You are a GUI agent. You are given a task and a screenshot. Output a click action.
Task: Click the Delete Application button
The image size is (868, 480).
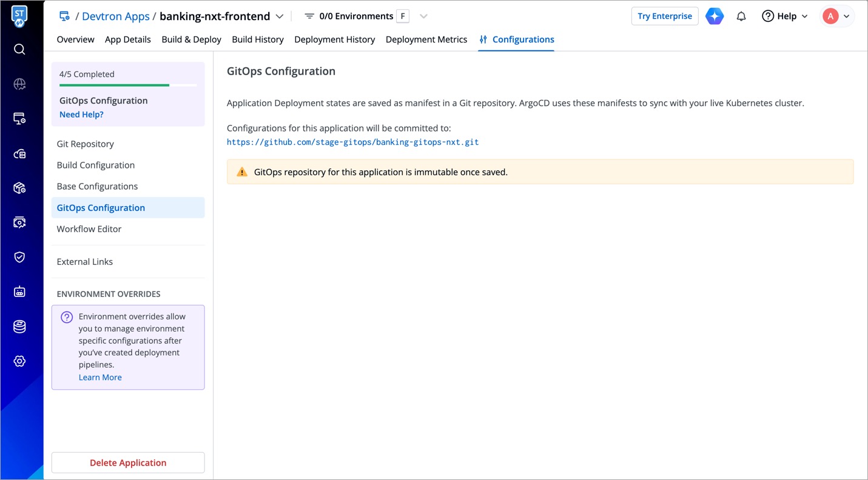coord(128,462)
